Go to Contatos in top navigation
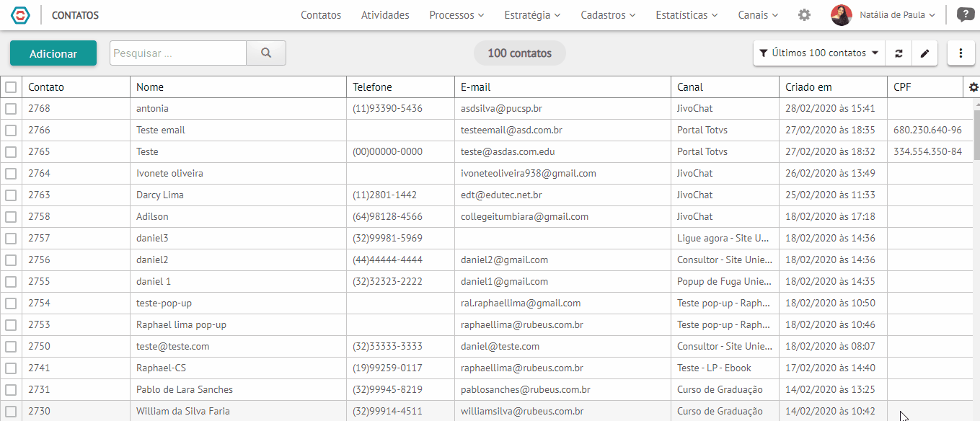This screenshot has height=421, width=980. (x=321, y=15)
